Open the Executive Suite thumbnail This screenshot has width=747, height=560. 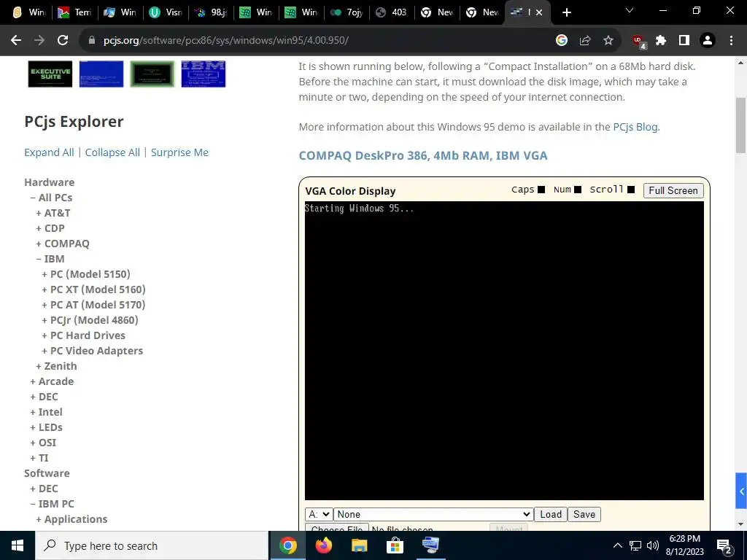50,74
